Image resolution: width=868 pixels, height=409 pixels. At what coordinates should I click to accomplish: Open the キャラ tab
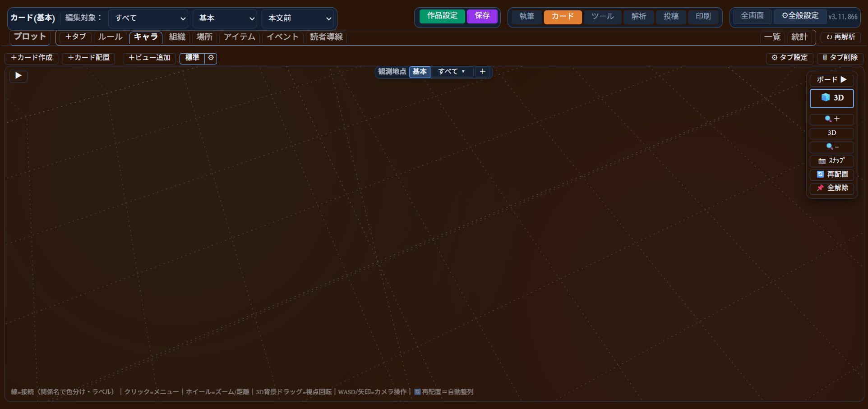(146, 37)
